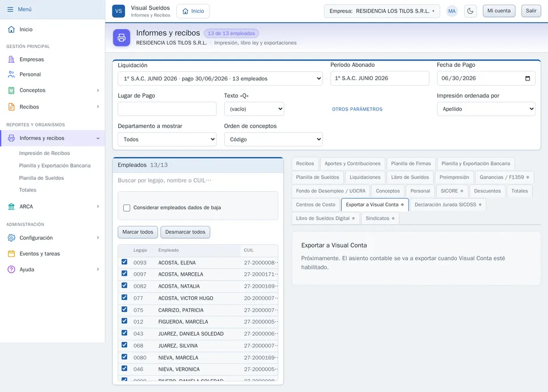Click the Recibos document icon
Screen dimensions: 548x392
[11, 107]
